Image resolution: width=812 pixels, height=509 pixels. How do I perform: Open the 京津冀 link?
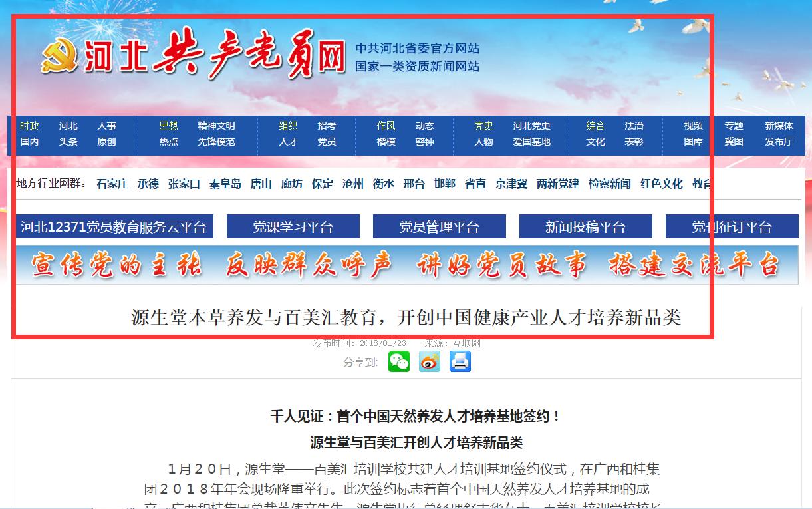tap(511, 184)
